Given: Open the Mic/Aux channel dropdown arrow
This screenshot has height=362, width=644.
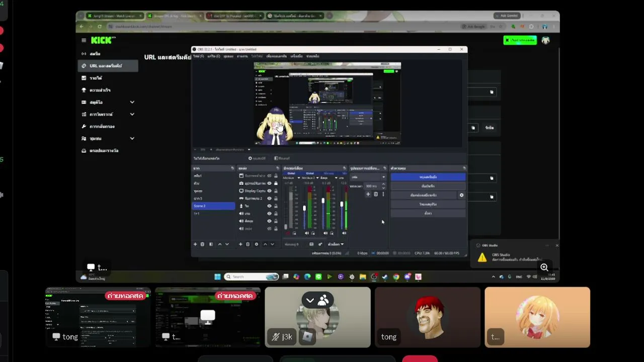Looking at the screenshot, I should tap(299, 178).
